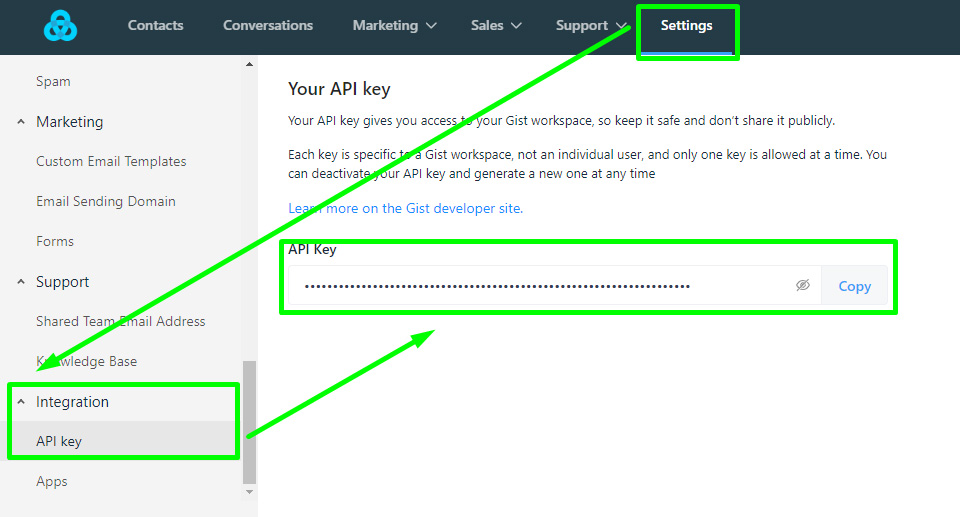Viewport: 960px width, 517px height.
Task: Open the Marketing dropdown menu
Action: 394,26
